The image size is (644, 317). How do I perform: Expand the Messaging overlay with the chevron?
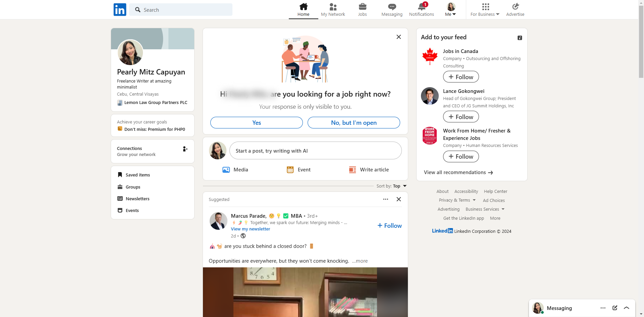click(627, 308)
